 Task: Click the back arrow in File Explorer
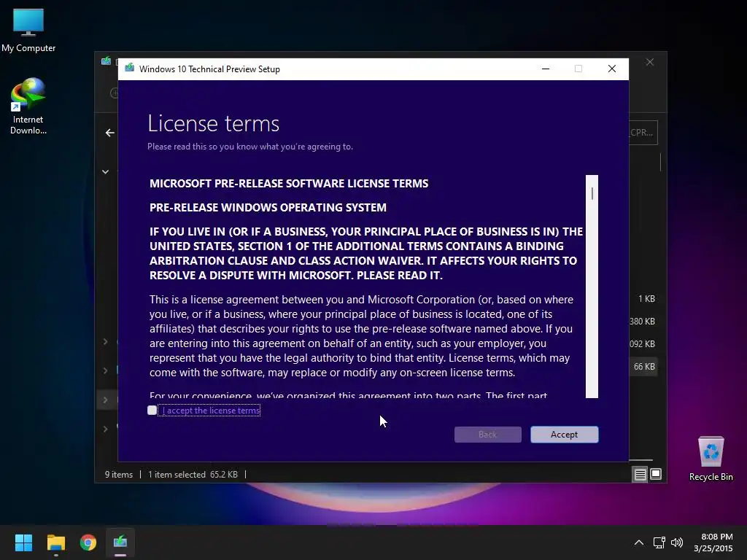pyautogui.click(x=110, y=133)
